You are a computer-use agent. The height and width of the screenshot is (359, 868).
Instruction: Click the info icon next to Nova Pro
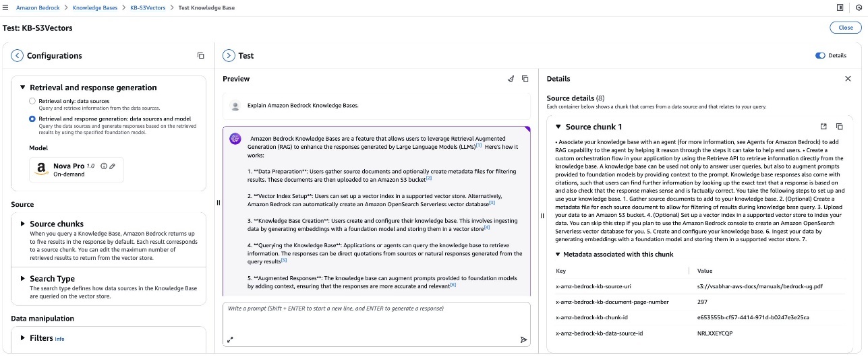[104, 166]
